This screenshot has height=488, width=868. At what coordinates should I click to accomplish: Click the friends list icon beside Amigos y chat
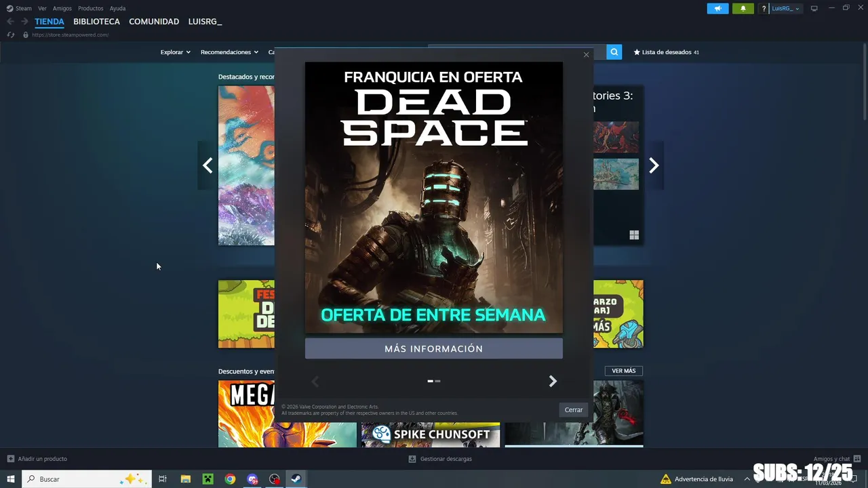tap(857, 459)
